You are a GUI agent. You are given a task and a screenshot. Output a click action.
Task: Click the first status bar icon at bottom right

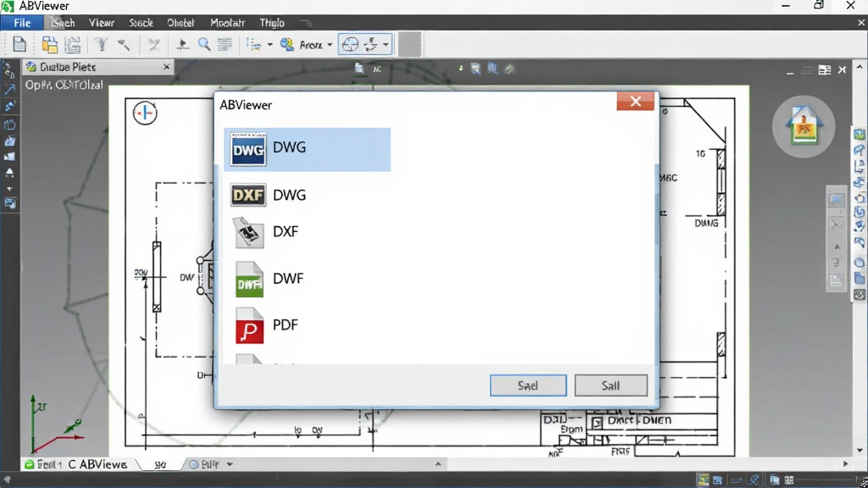(703, 480)
